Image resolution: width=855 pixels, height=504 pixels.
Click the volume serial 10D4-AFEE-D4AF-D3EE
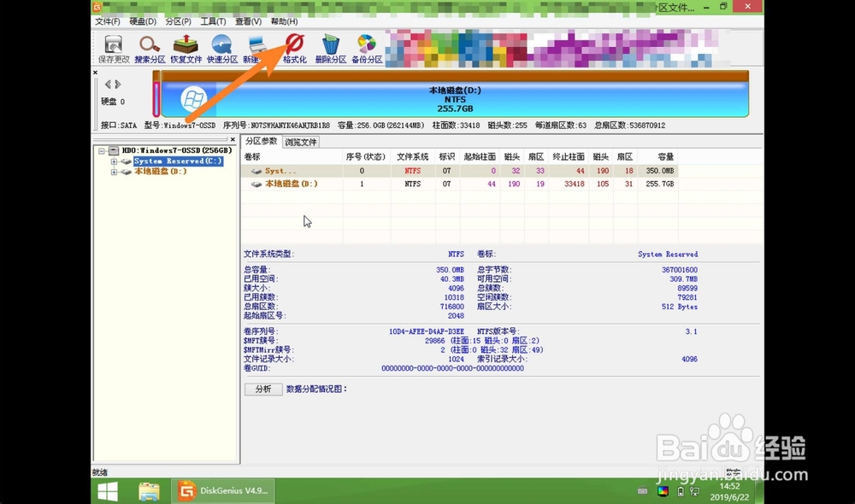pos(427,331)
